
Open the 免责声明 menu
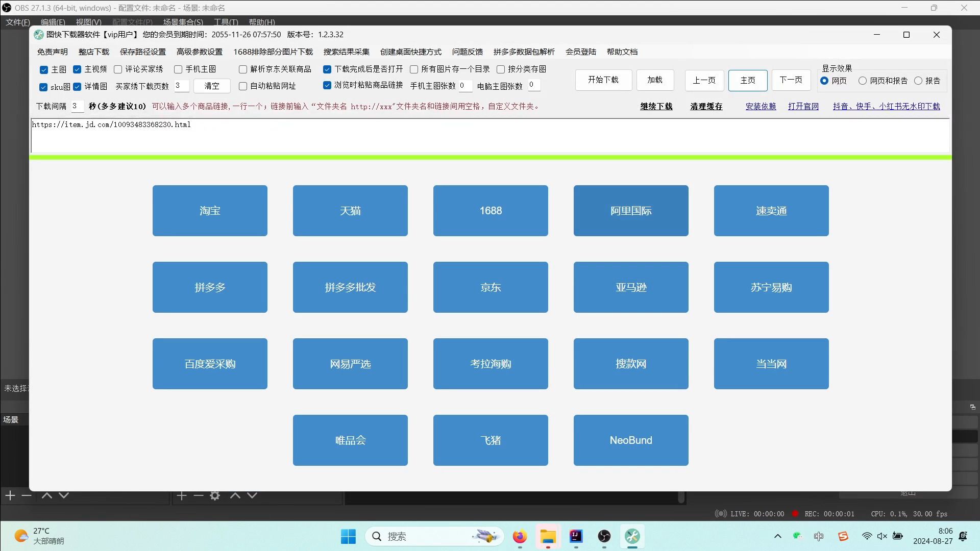point(52,52)
